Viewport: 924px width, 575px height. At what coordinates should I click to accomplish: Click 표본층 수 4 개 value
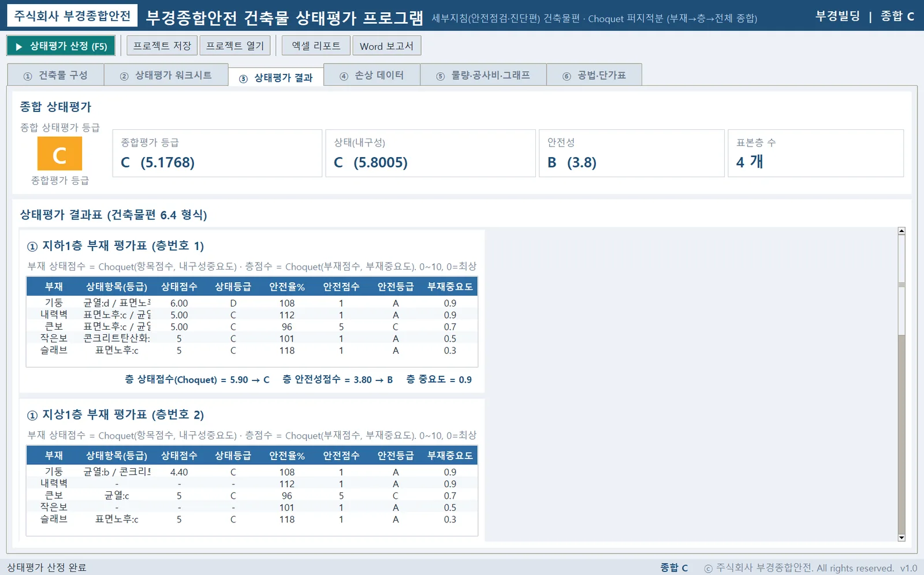click(x=750, y=162)
